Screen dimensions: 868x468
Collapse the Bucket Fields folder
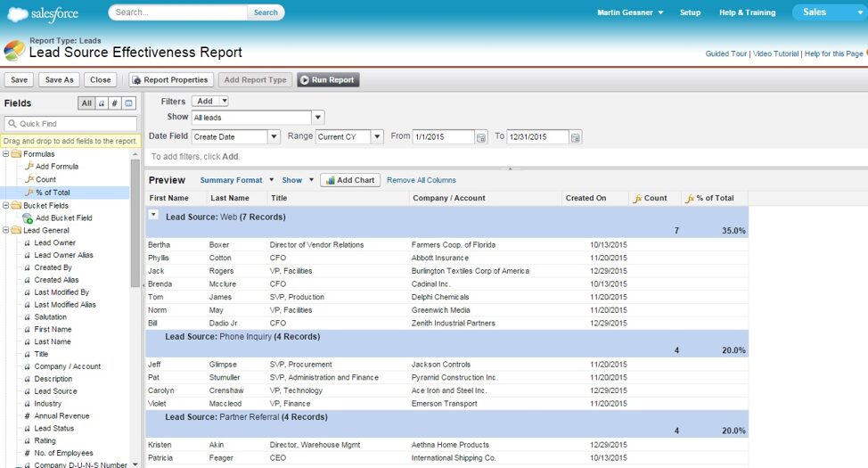(x=6, y=206)
